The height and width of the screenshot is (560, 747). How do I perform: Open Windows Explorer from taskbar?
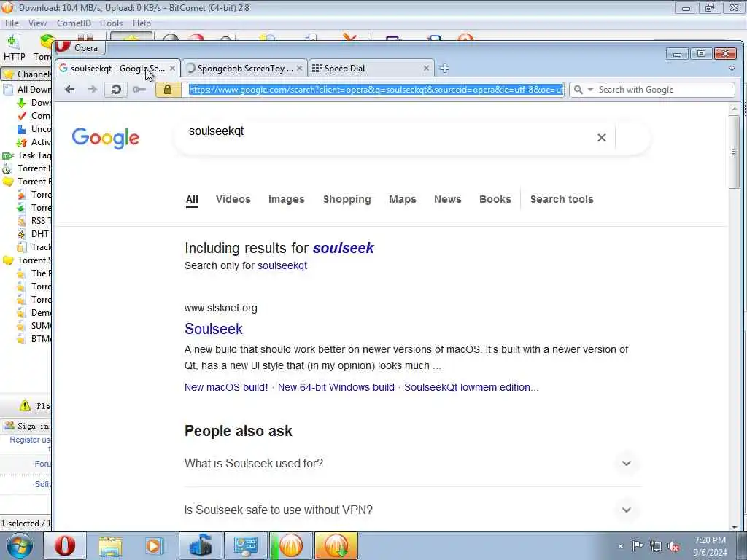point(110,545)
